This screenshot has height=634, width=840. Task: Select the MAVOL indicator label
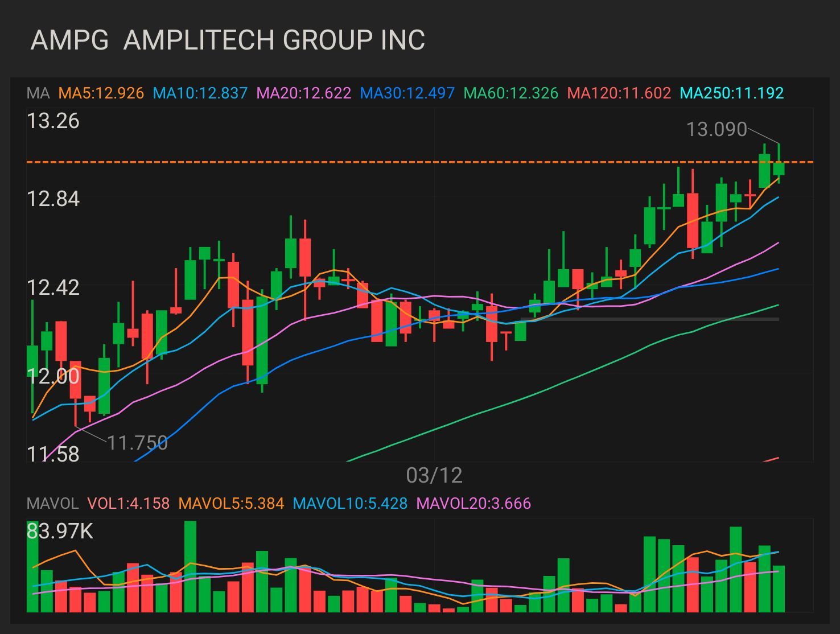click(x=52, y=503)
